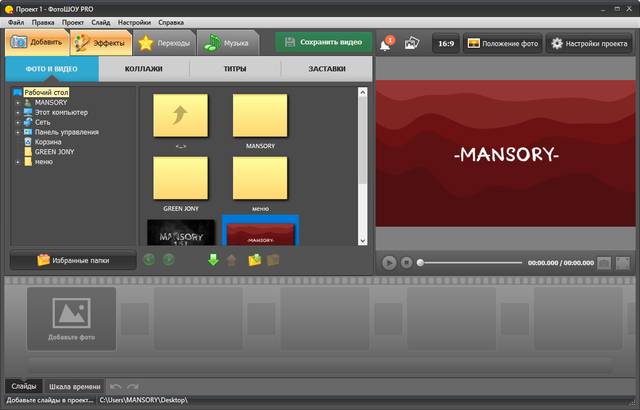This screenshot has width=640, height=410.
Task: Expand the меню folder in the tree
Action: (x=18, y=161)
